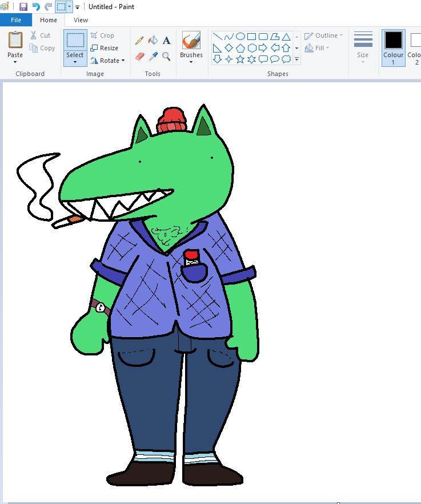Image resolution: width=421 pixels, height=504 pixels.
Task: Click the Customize Quick Access Toolbar arrow
Action: click(77, 7)
